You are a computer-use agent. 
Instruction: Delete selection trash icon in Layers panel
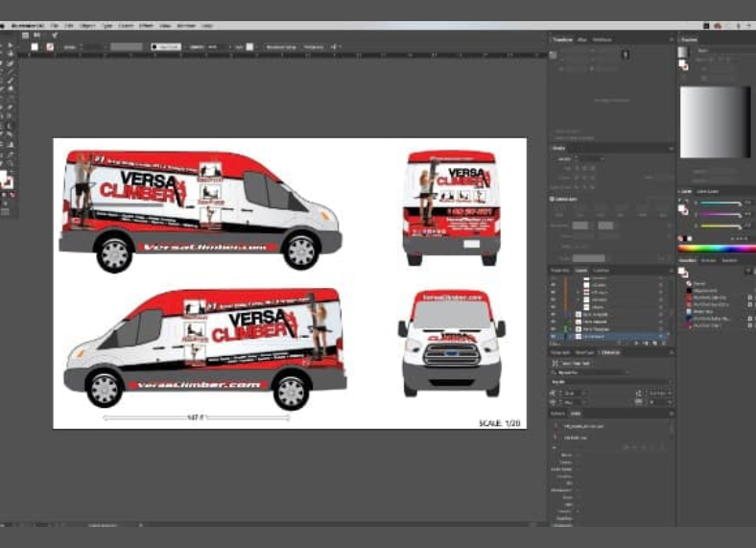click(664, 344)
